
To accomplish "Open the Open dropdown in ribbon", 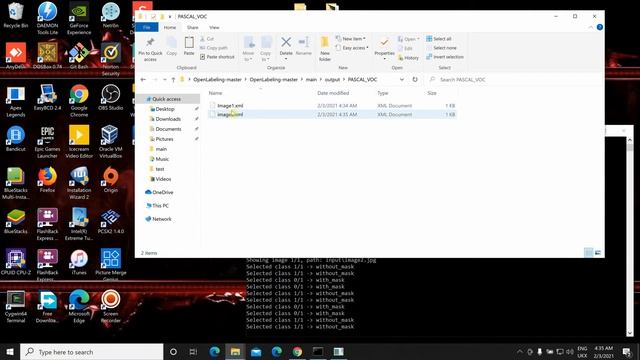I will click(x=409, y=39).
